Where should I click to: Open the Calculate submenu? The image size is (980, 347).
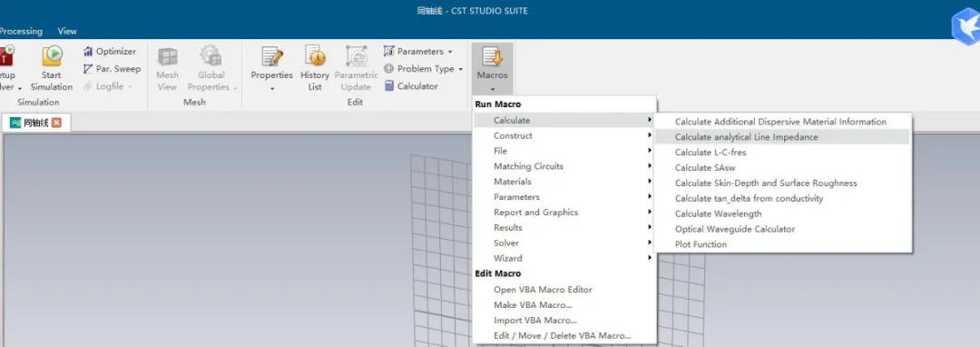(564, 120)
